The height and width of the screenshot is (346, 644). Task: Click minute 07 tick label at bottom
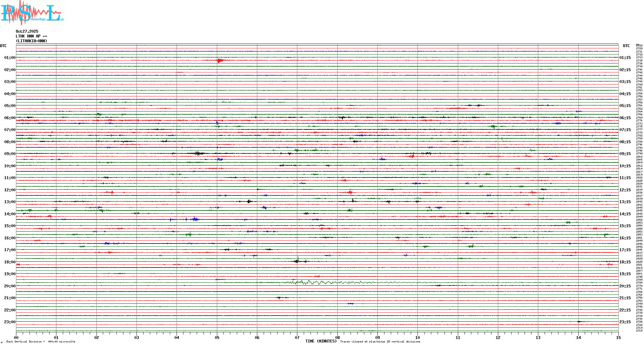(297, 338)
